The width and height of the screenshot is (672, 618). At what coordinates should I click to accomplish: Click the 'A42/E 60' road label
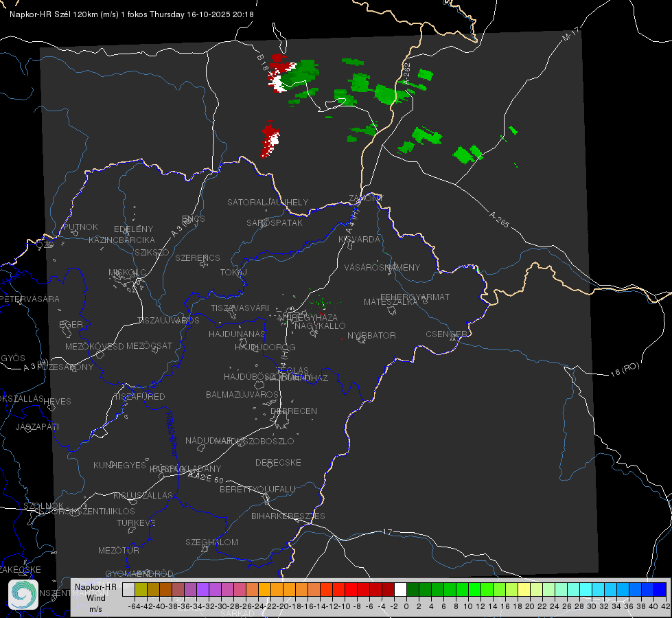206,477
